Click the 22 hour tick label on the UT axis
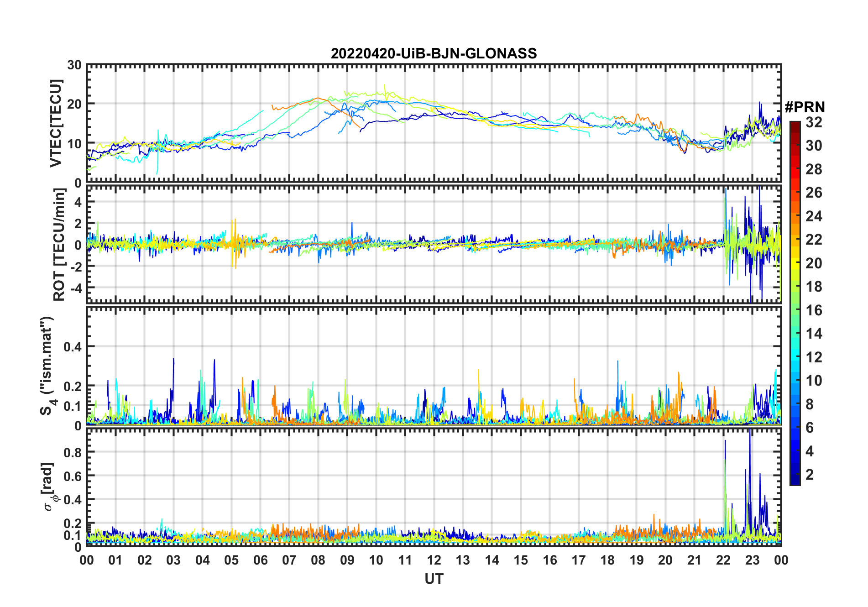 tap(723, 560)
